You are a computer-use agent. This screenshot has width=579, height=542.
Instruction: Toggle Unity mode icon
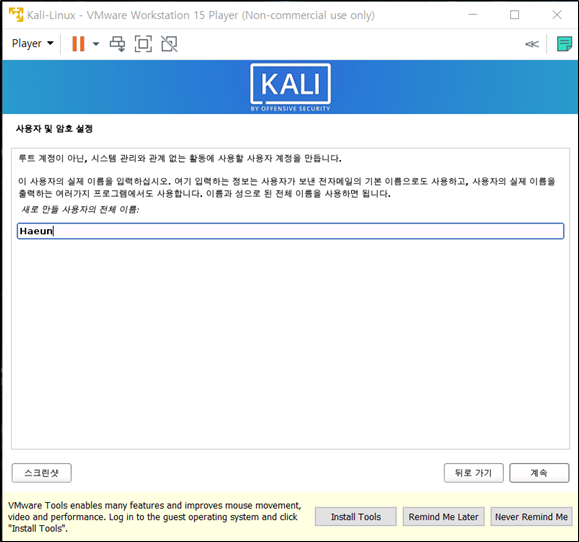[169, 44]
